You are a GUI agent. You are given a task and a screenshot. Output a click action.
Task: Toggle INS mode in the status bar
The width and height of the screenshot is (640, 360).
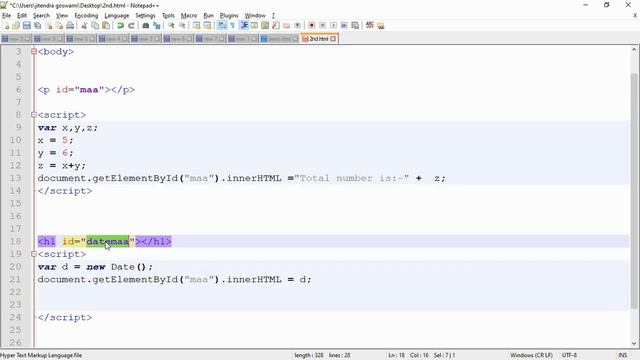pyautogui.click(x=622, y=356)
